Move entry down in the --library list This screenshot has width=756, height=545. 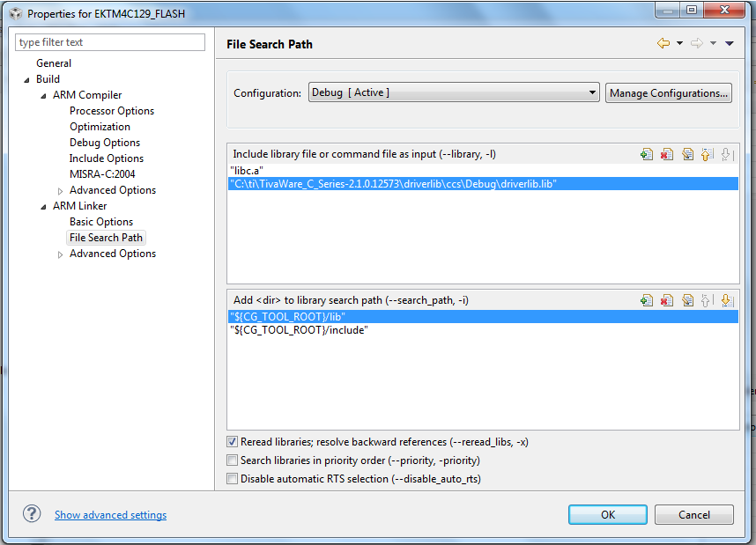pyautogui.click(x=727, y=155)
